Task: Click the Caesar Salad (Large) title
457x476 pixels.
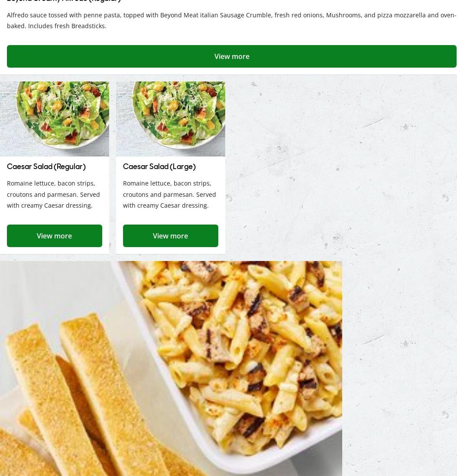Action: pos(159,166)
